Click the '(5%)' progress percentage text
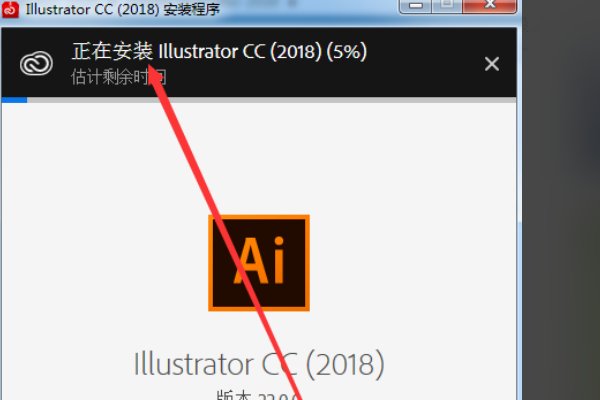The height and width of the screenshot is (400, 600). coord(346,51)
